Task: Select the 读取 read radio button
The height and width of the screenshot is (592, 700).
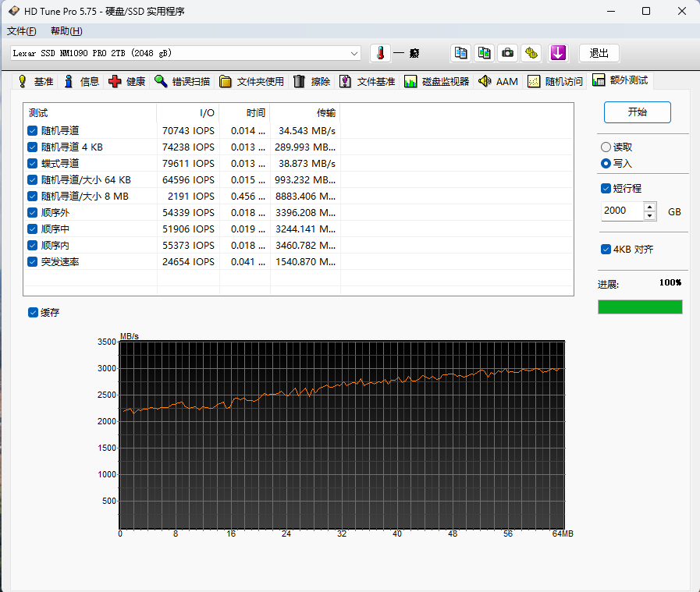Action: (606, 147)
